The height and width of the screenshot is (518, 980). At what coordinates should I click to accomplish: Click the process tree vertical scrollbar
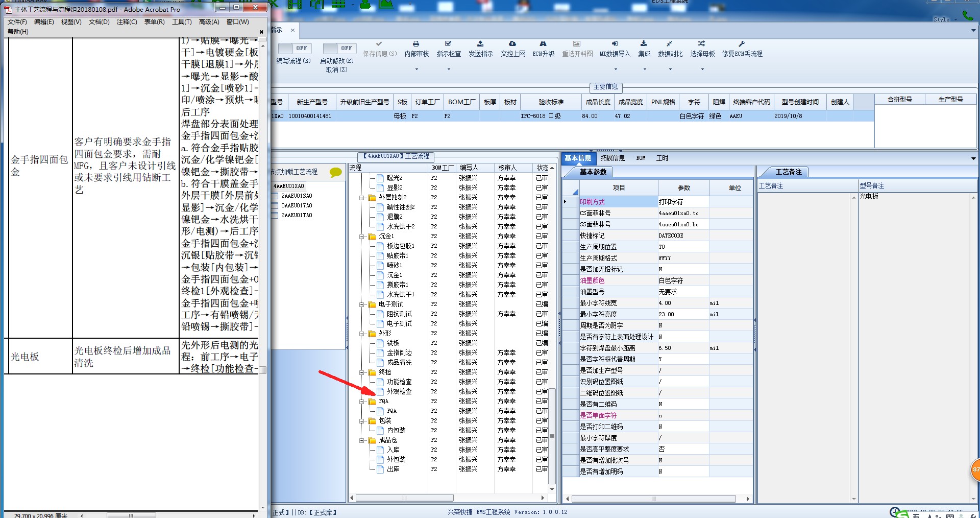[552, 436]
